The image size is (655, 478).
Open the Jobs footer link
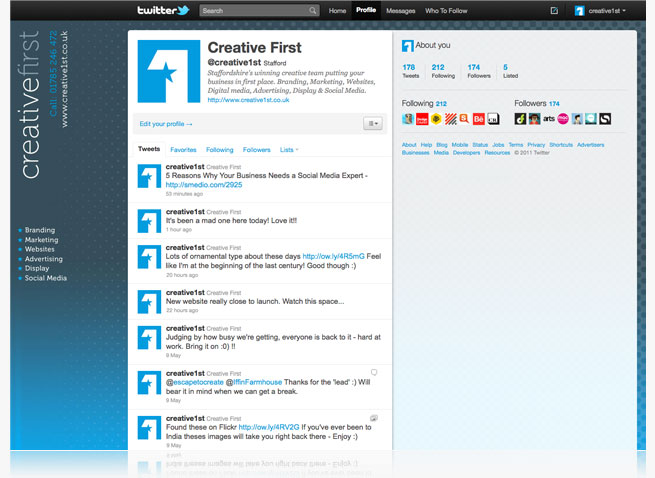pos(498,145)
